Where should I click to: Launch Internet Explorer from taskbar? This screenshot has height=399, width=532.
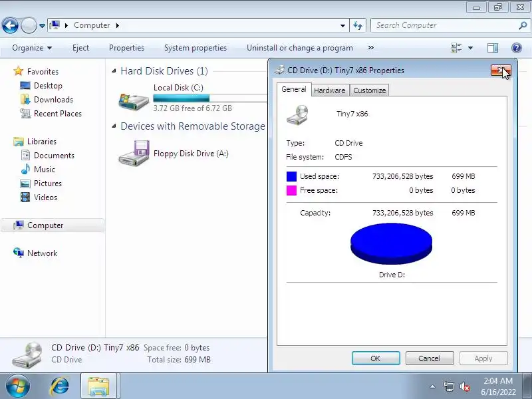click(x=60, y=386)
